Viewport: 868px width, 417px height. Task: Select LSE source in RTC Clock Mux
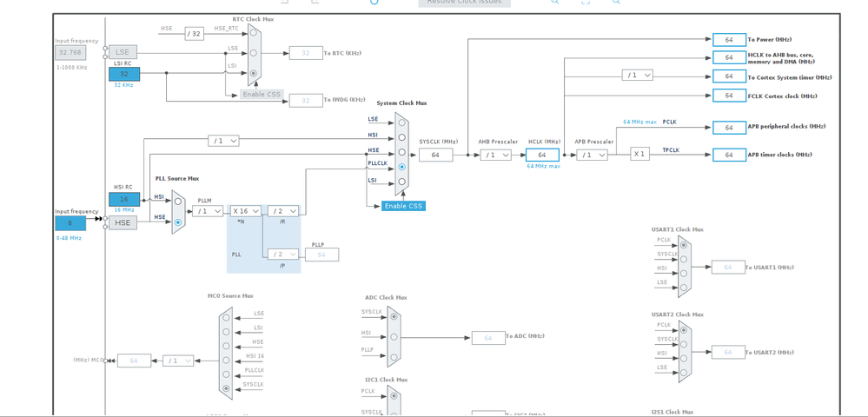coord(253,53)
